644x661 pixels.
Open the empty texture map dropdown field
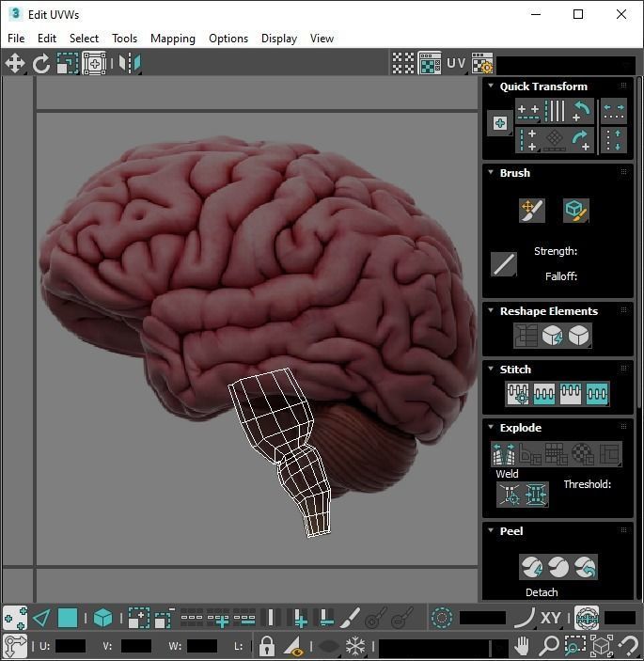pos(566,65)
